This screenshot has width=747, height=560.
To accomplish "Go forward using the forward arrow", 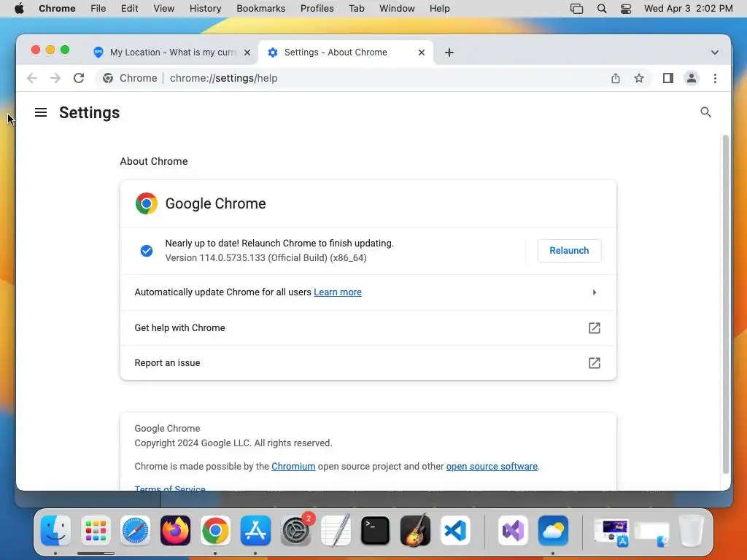I will 55,78.
